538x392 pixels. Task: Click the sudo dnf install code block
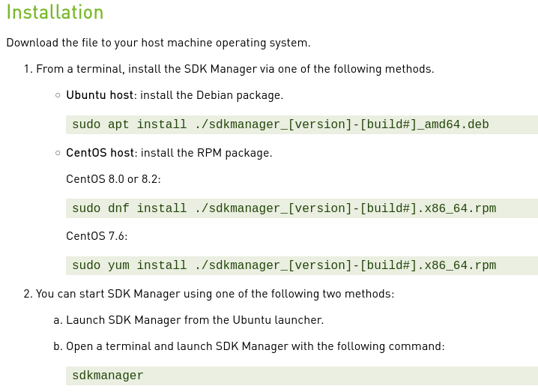point(300,208)
